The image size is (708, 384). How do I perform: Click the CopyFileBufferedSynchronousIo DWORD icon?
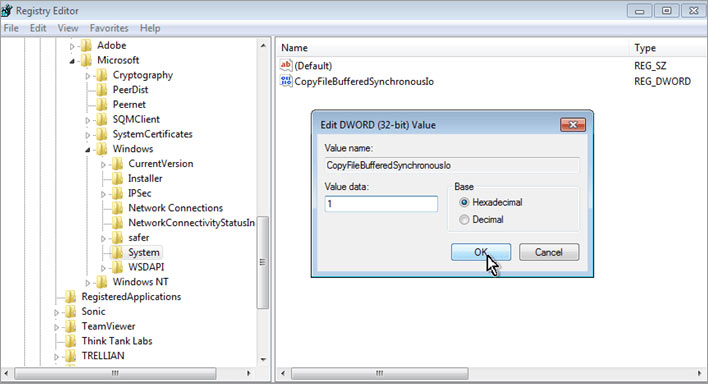tap(286, 81)
